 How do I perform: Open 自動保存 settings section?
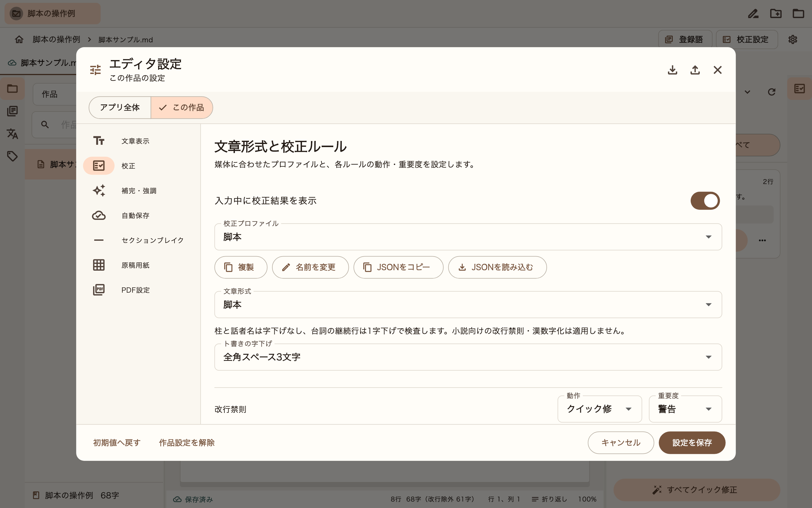(139, 215)
